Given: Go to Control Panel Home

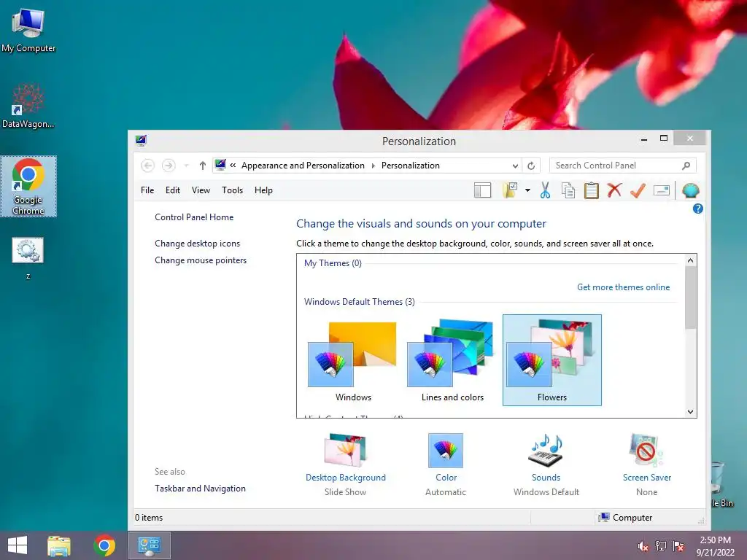Looking at the screenshot, I should [194, 217].
